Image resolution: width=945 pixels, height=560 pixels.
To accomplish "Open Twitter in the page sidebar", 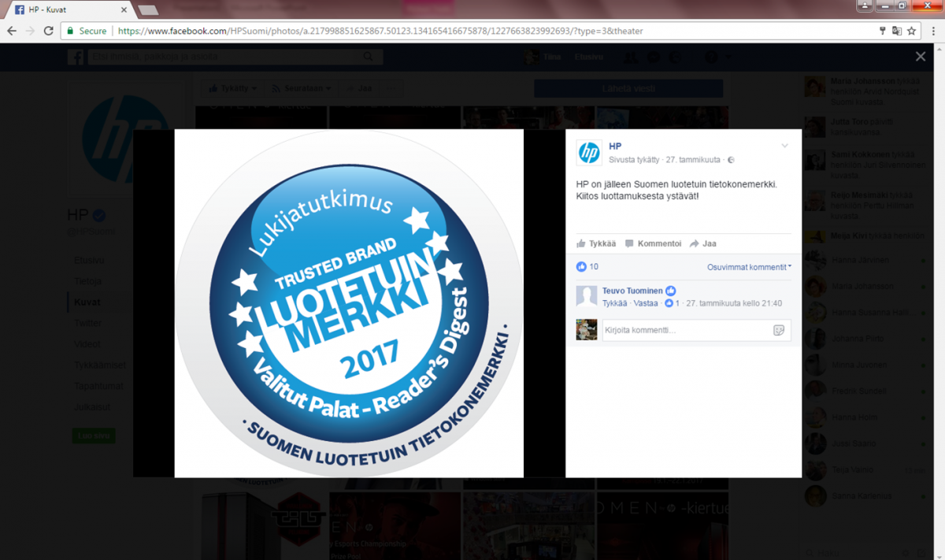I will click(87, 323).
